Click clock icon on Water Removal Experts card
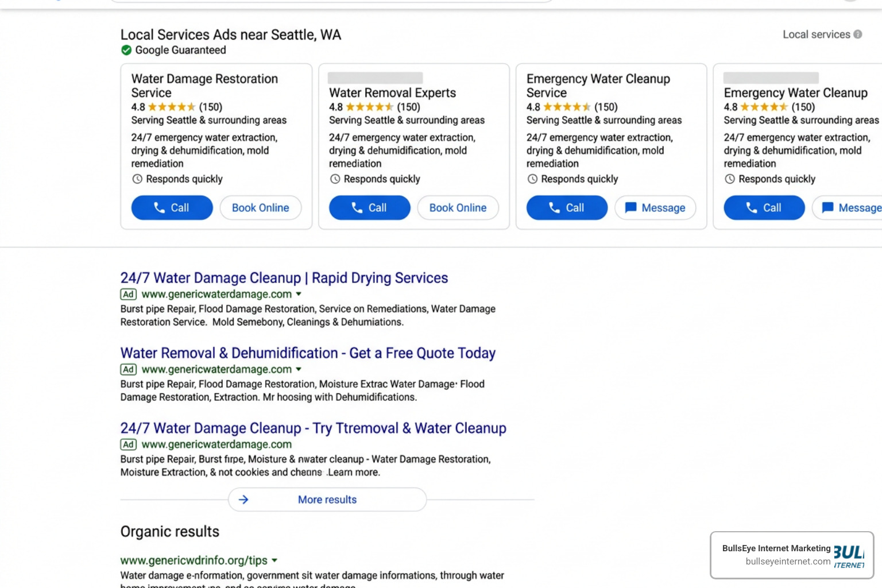 tap(335, 179)
